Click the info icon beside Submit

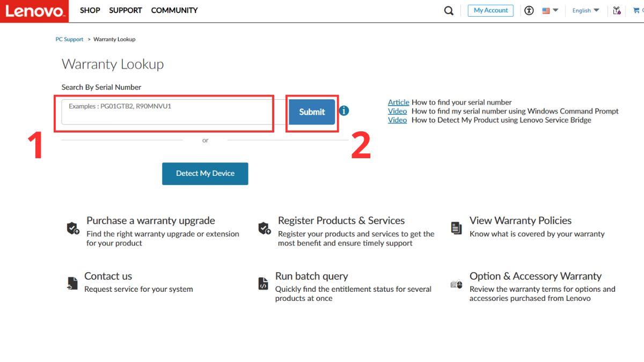344,111
